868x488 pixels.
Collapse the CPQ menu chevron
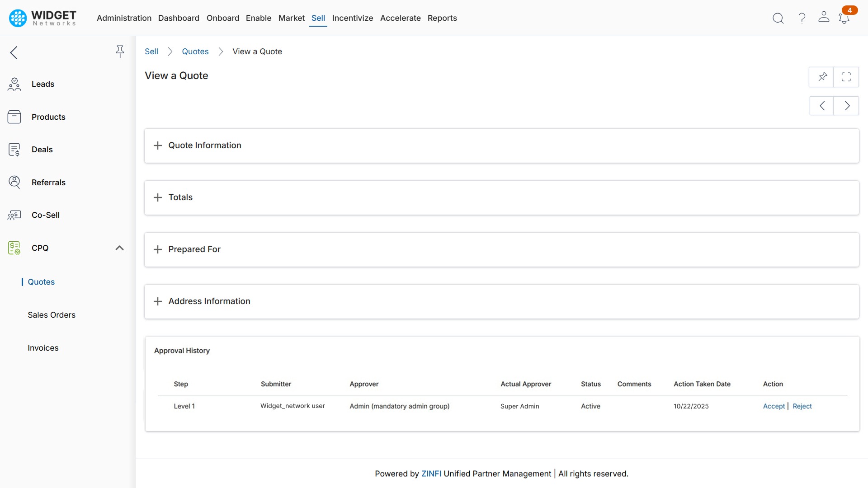click(x=119, y=248)
